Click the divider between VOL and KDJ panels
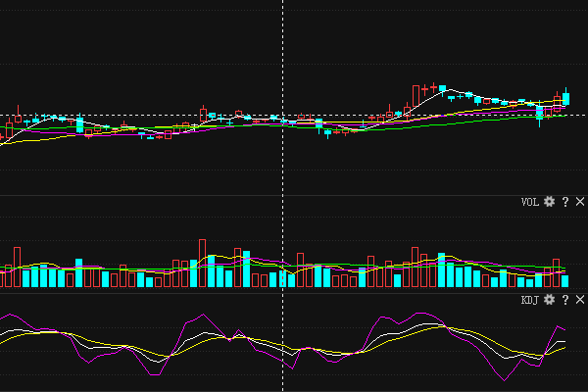The width and height of the screenshot is (588, 392). [x=294, y=291]
